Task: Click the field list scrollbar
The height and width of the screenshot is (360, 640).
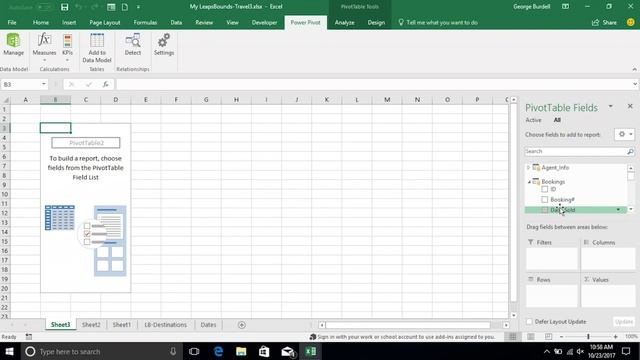Action: click(631, 176)
